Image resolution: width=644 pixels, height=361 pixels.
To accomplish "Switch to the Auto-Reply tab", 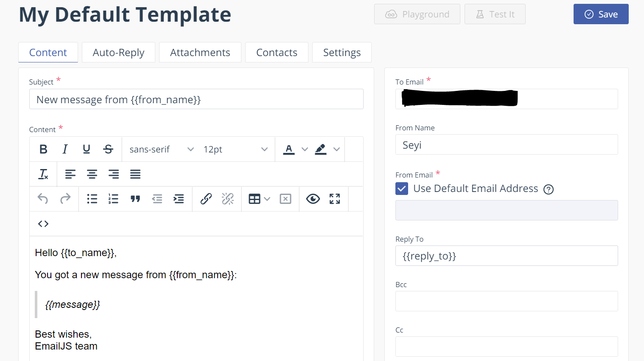I will (x=118, y=52).
